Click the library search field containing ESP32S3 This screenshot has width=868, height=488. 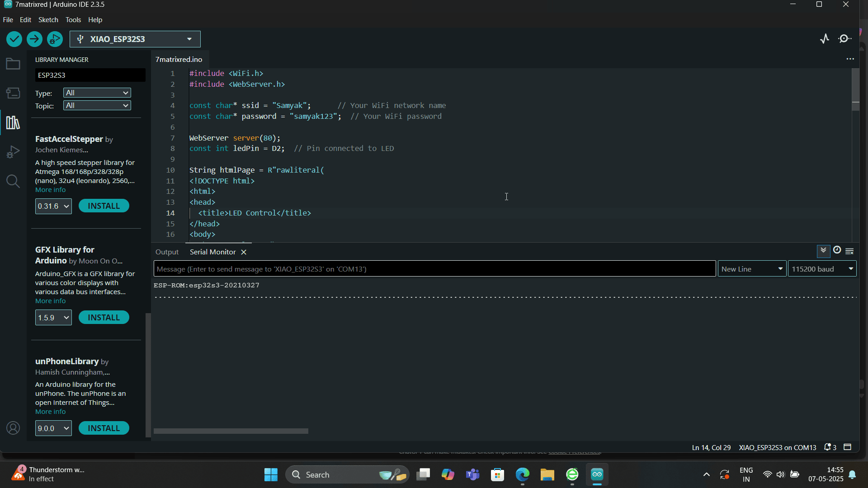90,75
